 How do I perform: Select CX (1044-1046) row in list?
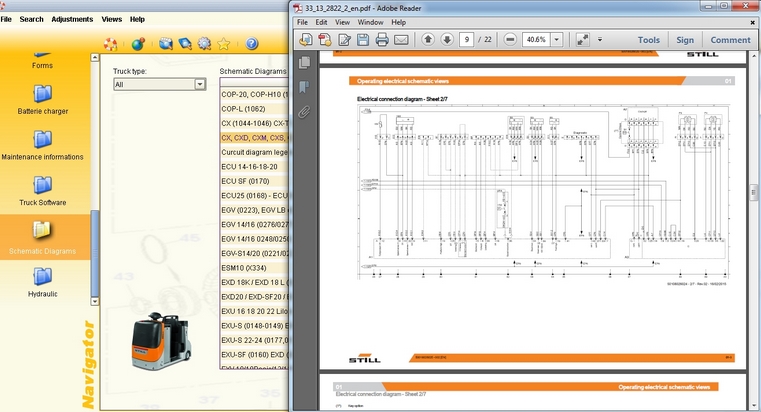click(x=254, y=123)
